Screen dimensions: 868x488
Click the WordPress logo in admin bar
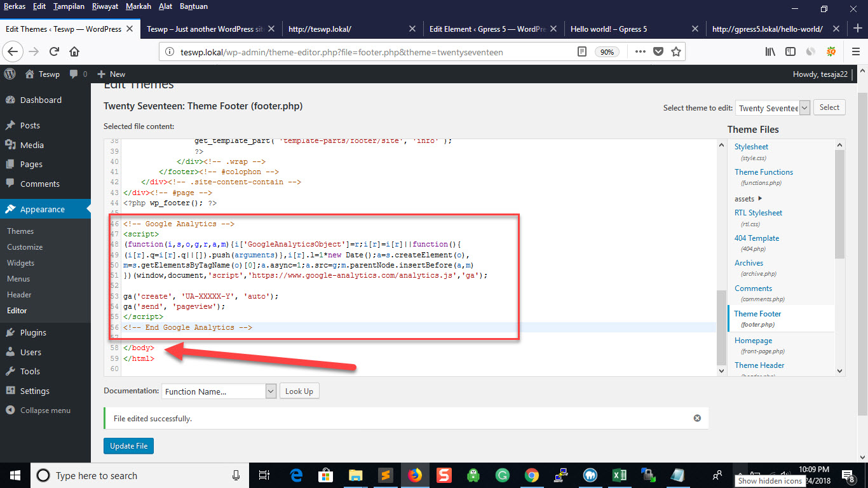10,74
